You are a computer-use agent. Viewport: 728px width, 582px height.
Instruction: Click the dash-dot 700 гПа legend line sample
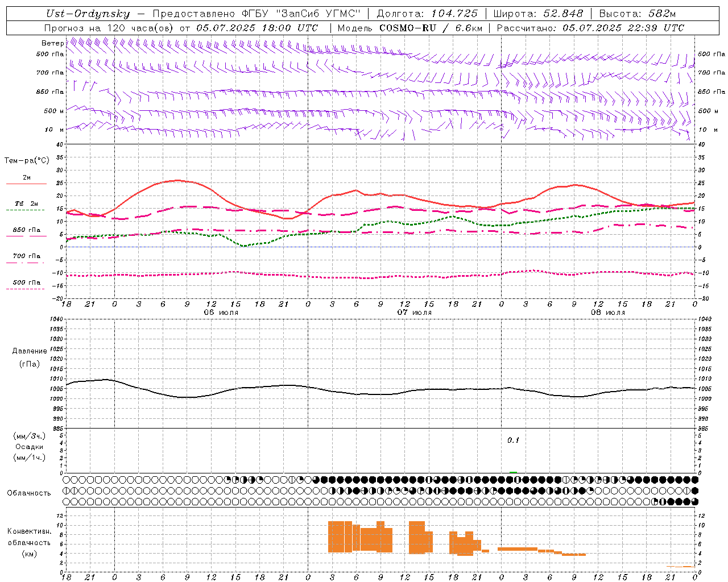25,263
